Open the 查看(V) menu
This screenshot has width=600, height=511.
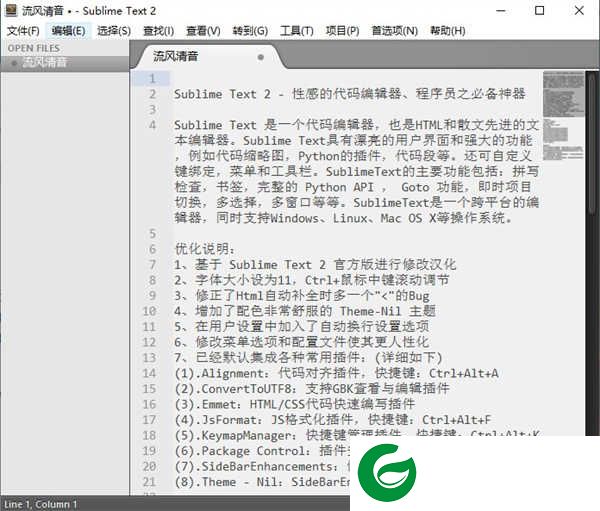203,31
